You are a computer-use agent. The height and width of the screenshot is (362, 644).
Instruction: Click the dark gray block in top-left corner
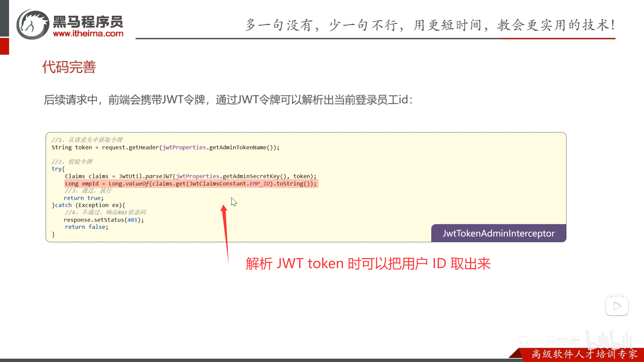(4, 18)
